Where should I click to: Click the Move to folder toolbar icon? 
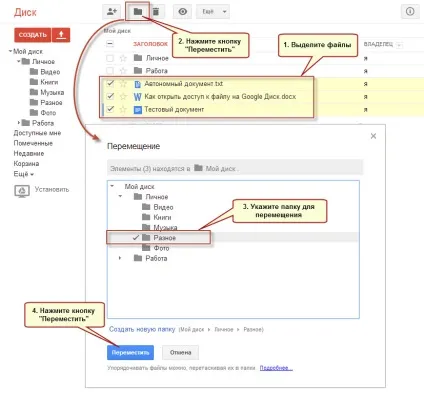[x=138, y=12]
